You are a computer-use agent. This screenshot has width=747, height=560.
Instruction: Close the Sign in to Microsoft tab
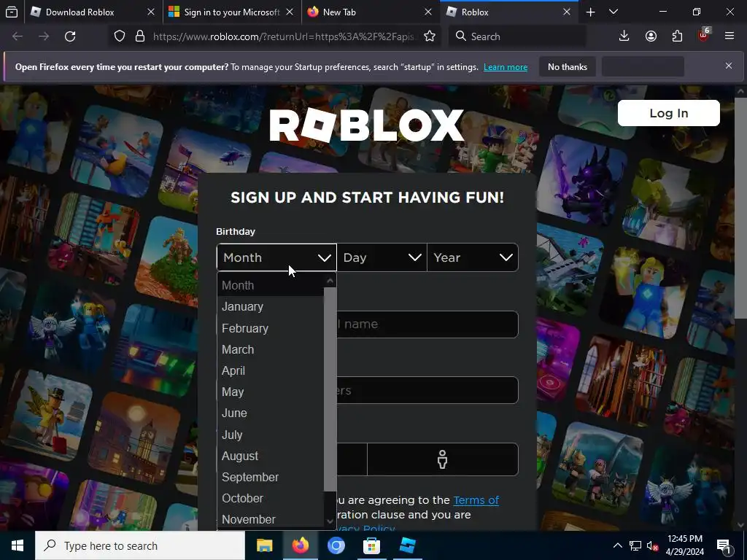[290, 12]
